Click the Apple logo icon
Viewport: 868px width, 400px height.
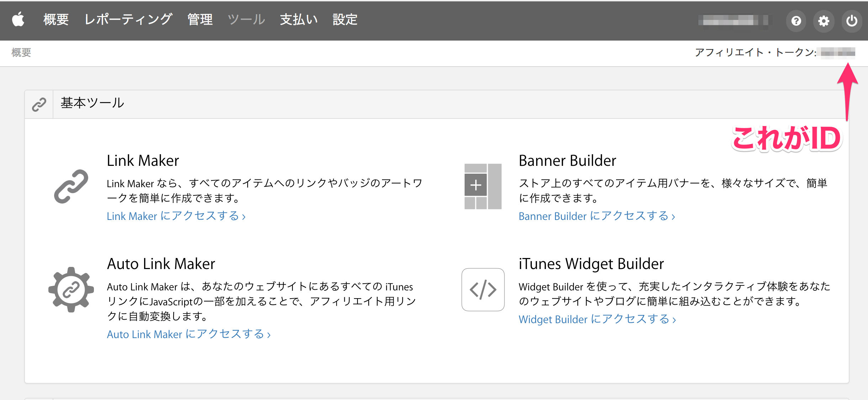click(18, 20)
